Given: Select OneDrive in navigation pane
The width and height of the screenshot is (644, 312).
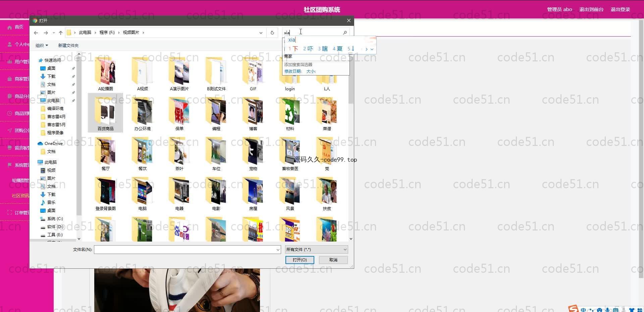Looking at the screenshot, I should [x=50, y=143].
